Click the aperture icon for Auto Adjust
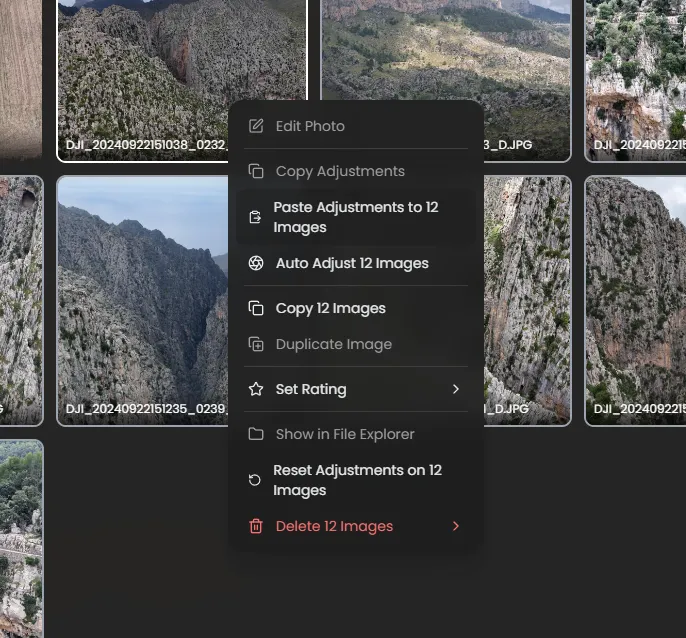 (256, 263)
